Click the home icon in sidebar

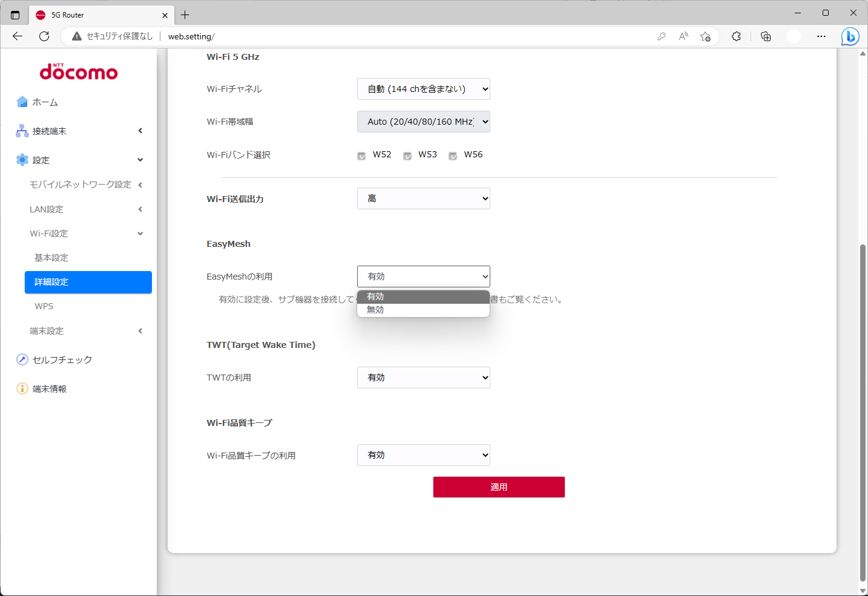point(22,102)
